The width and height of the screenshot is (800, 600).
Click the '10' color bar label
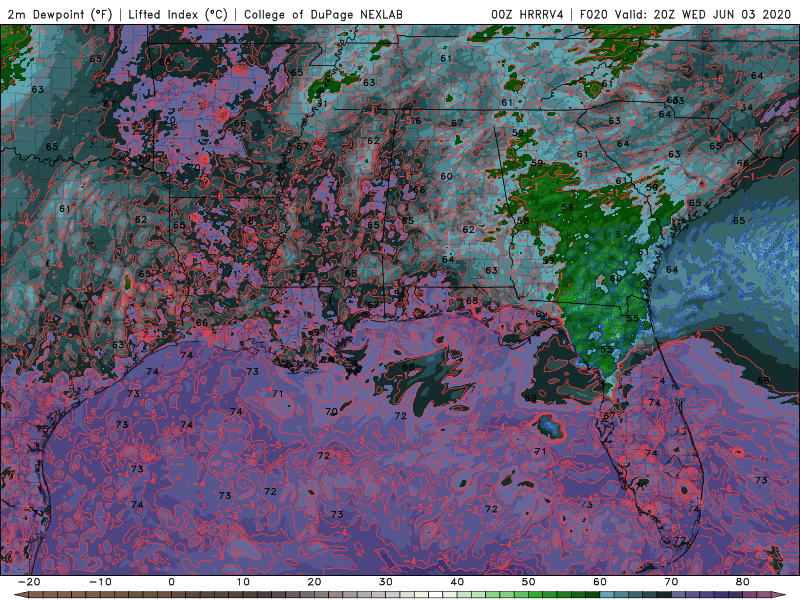[243, 582]
